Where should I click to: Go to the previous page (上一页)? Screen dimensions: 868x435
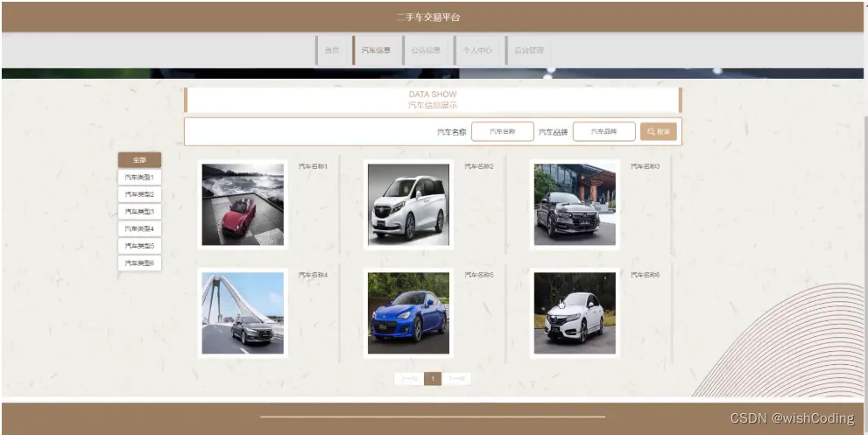(x=408, y=379)
